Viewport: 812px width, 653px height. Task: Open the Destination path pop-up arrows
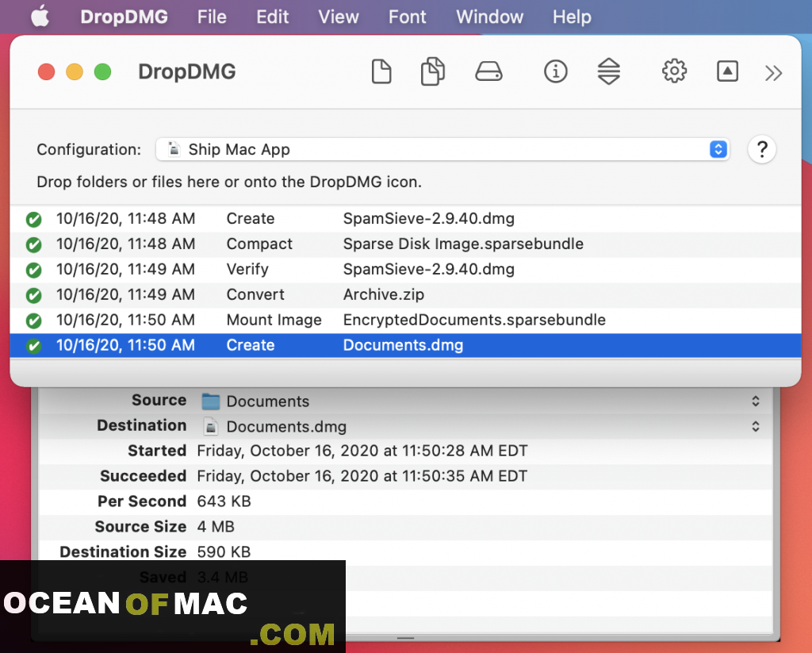coord(756,427)
